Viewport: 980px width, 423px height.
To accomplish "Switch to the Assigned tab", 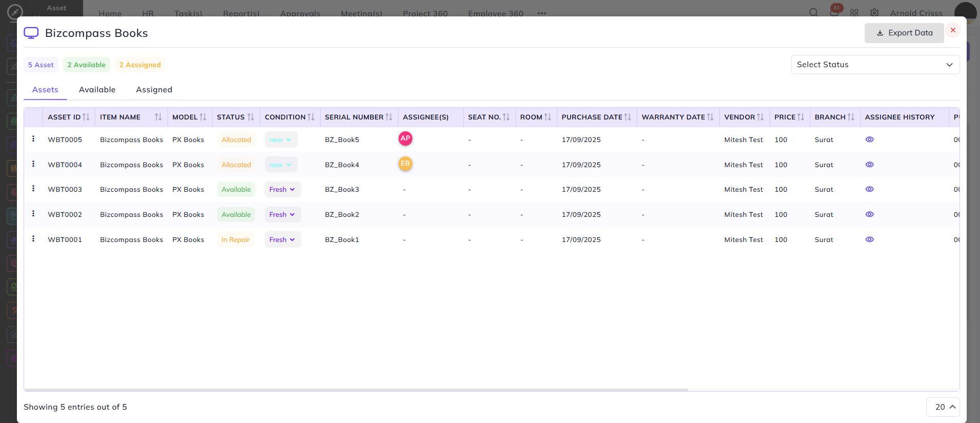I will point(154,90).
